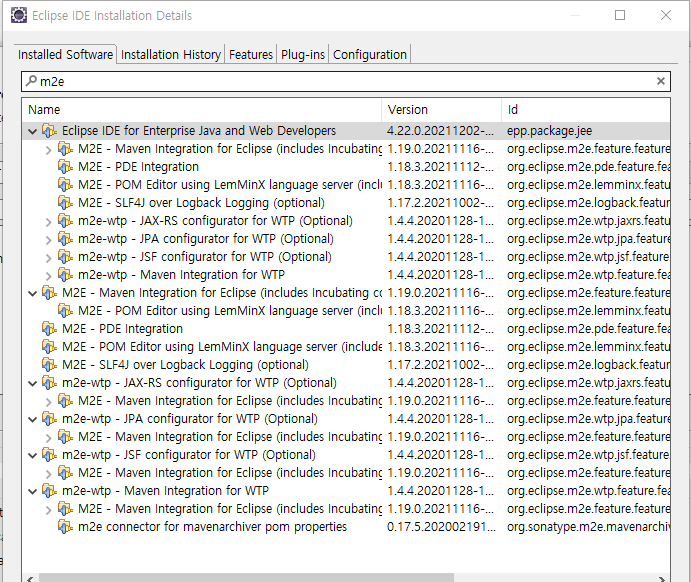Expand M2E Maven Integration under top-level JPA configurator

[48, 437]
